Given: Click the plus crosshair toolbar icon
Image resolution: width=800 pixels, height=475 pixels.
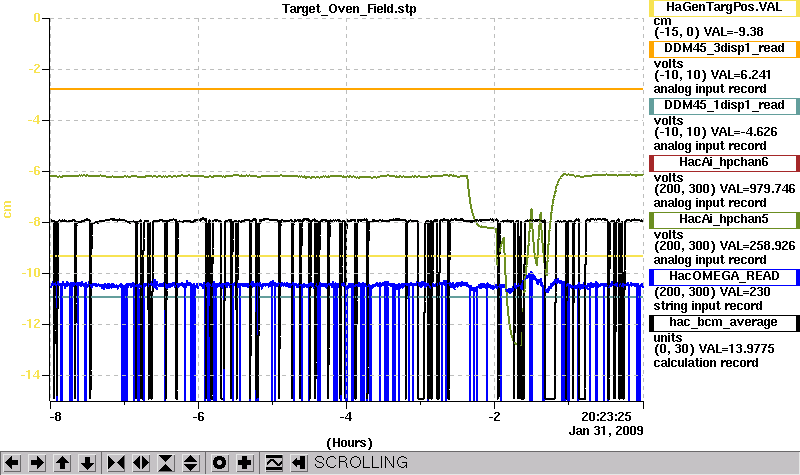Looking at the screenshot, I should pos(244,463).
